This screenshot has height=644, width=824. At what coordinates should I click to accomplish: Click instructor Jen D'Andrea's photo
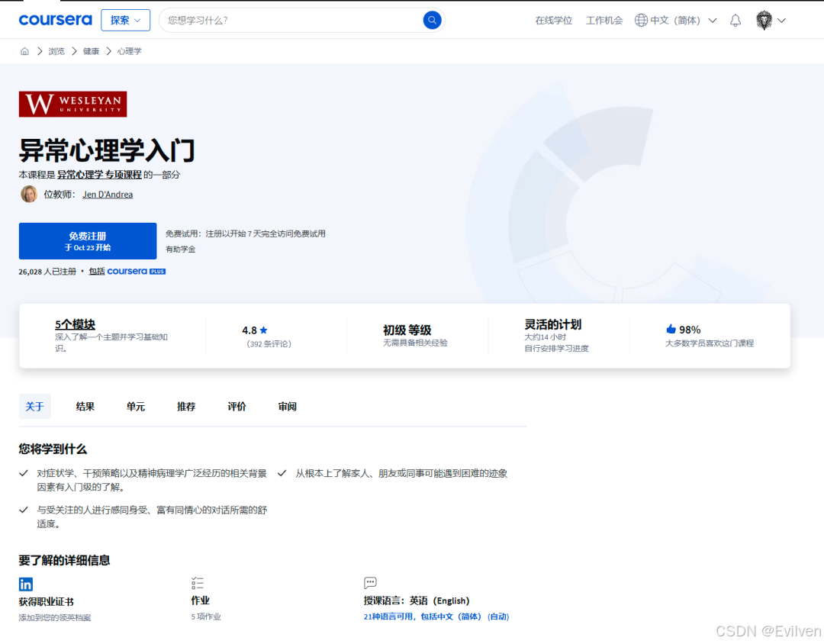29,194
